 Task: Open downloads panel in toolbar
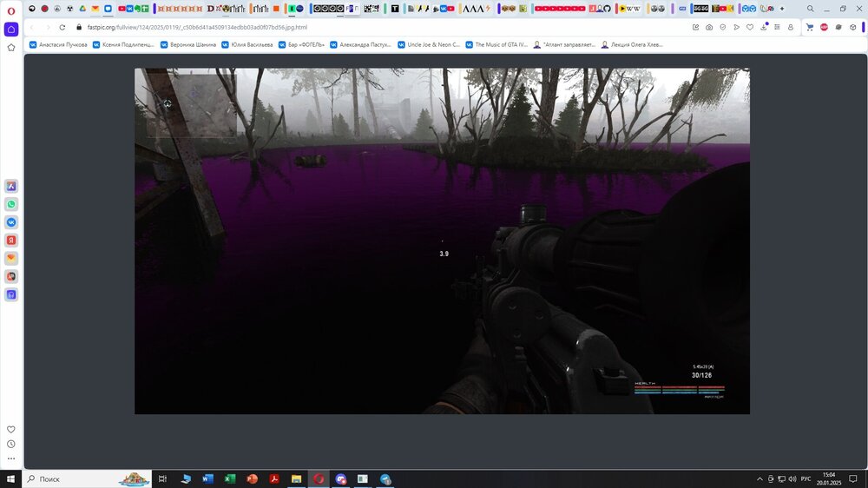point(764,27)
